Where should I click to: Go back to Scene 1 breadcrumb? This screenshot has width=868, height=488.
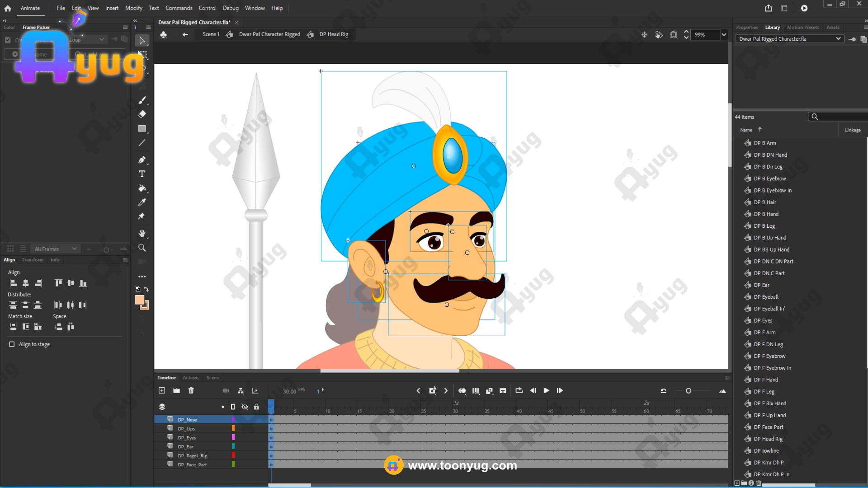(210, 34)
